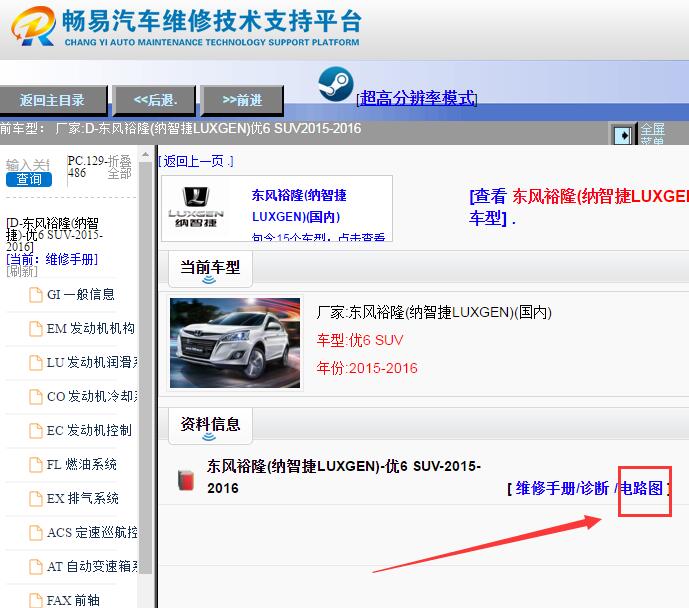The width and height of the screenshot is (689, 608).
Task: Open the FAX 前轴 document icon
Action: pos(36,601)
